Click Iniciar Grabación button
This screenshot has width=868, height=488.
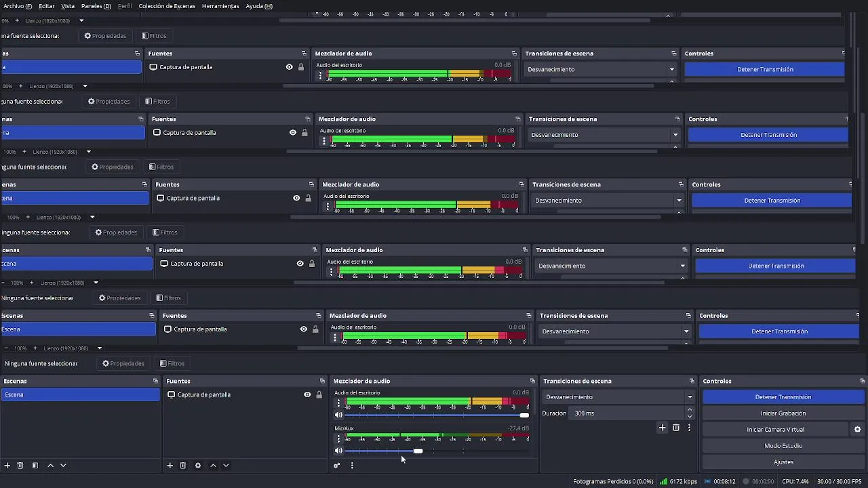(x=783, y=413)
